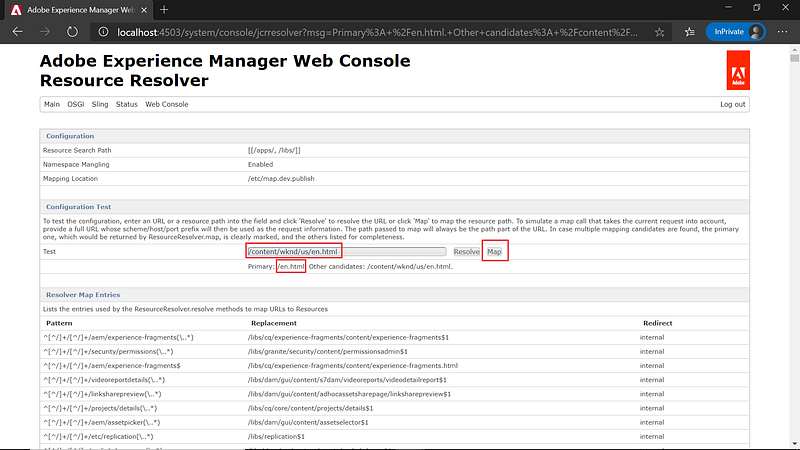Reload the page with refresh icon
The width and height of the screenshot is (800, 450).
[72, 32]
